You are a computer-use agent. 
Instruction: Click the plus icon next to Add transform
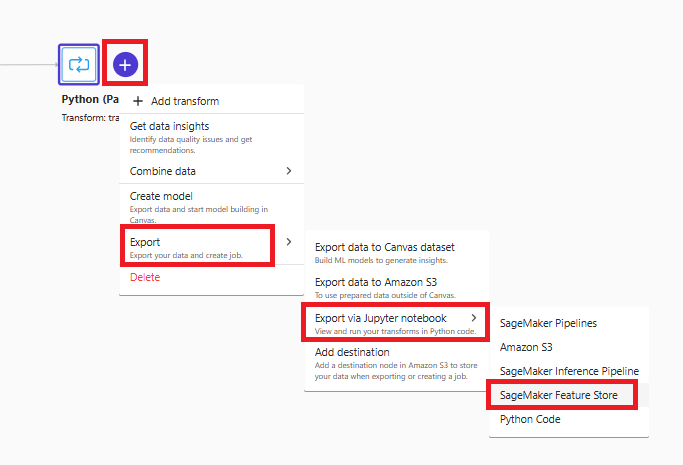click(x=138, y=101)
